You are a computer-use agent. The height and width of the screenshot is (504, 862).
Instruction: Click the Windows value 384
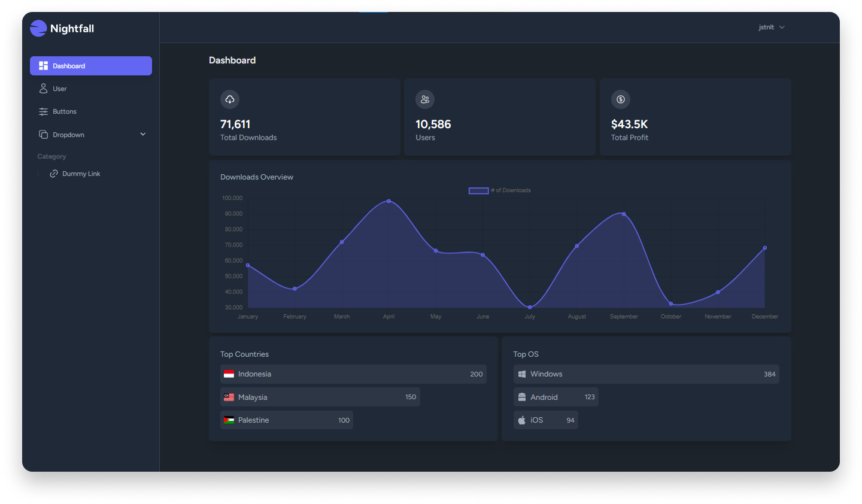(770, 374)
